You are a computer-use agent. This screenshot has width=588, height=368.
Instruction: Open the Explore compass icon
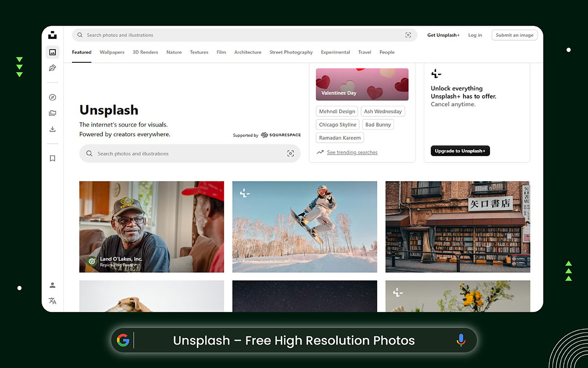(x=52, y=97)
